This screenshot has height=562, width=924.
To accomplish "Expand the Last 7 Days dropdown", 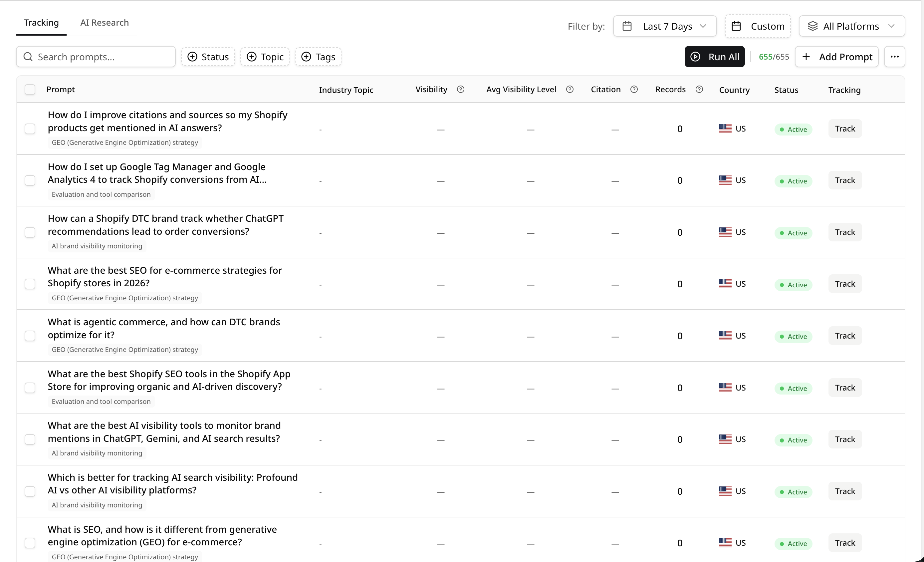I will pos(664,26).
